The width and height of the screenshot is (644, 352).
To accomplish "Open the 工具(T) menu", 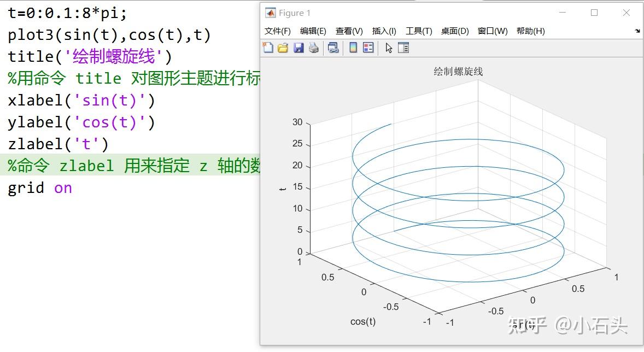I will (x=419, y=31).
